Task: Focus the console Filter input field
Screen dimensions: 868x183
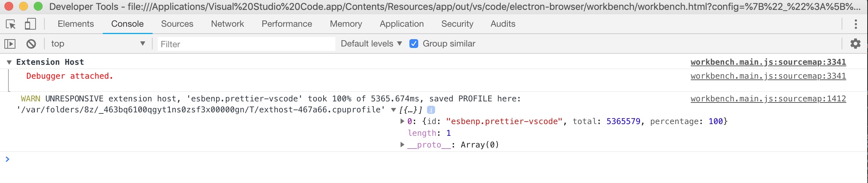Action: (x=246, y=44)
